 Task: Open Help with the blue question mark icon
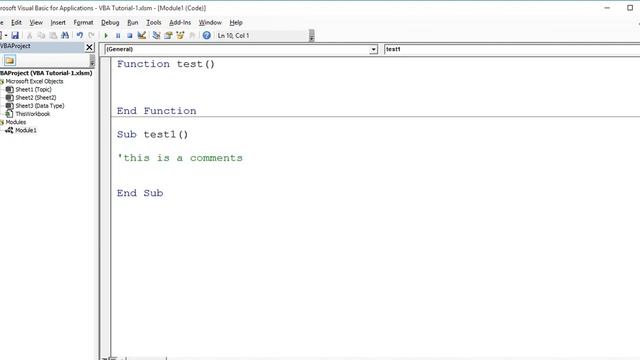click(x=207, y=36)
